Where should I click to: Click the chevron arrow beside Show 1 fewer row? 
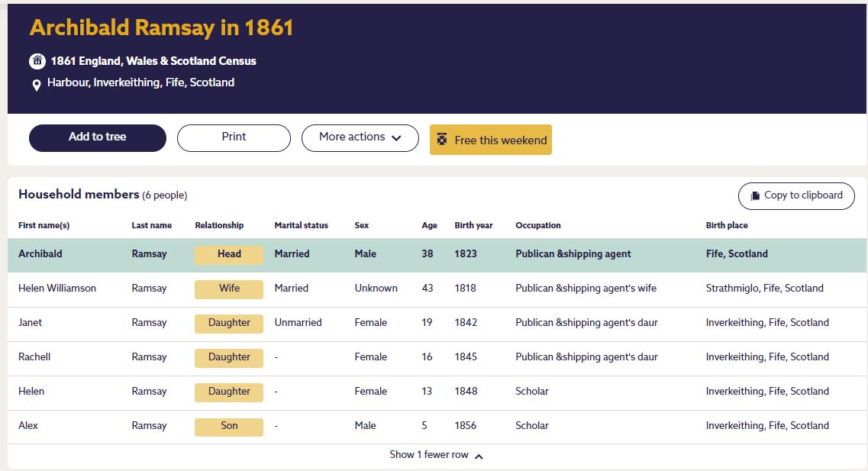tap(479, 456)
